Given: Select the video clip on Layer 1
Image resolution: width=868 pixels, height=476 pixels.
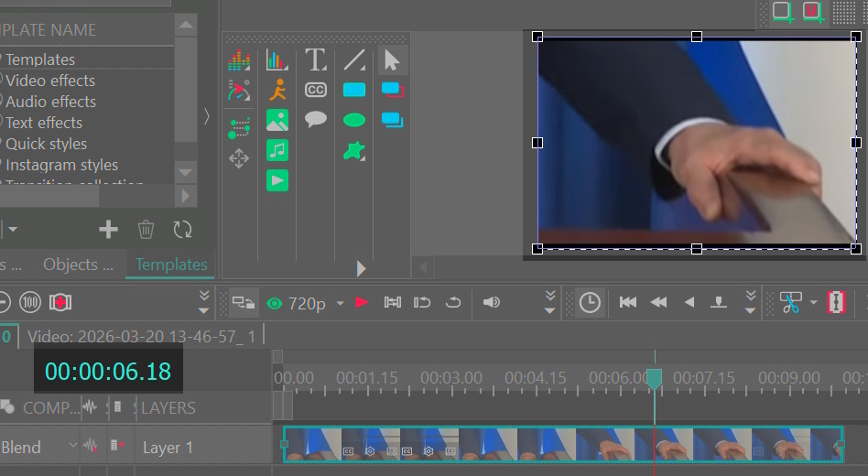Looking at the screenshot, I should 563,445.
